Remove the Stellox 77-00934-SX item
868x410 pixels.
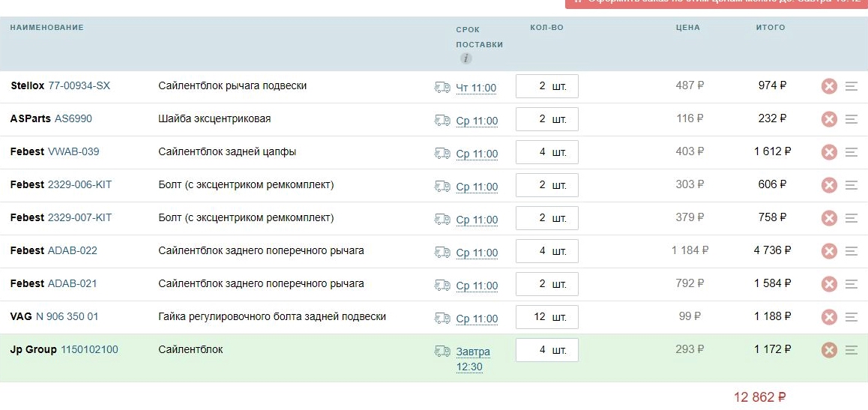click(x=828, y=86)
